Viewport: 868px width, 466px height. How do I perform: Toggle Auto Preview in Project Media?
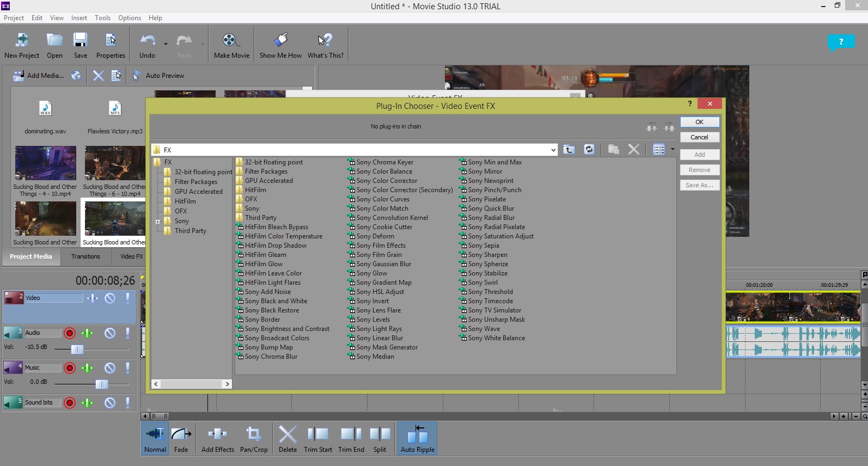pyautogui.click(x=159, y=76)
